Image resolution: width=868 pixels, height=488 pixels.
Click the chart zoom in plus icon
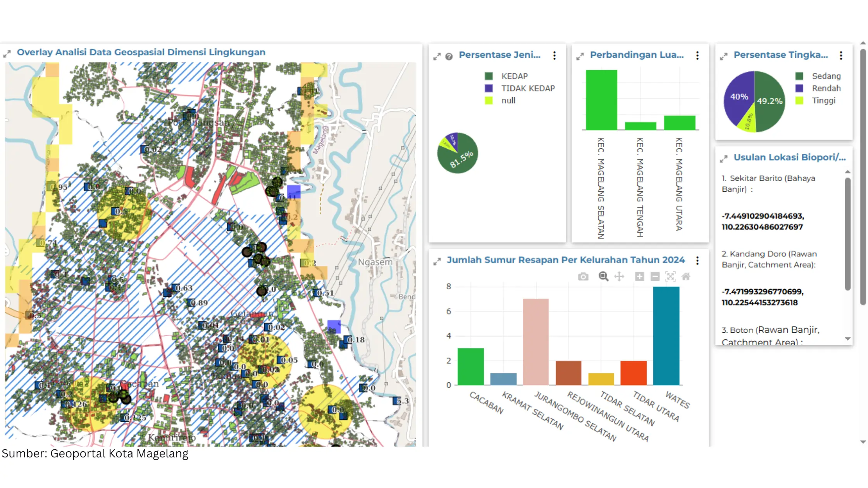(x=639, y=277)
